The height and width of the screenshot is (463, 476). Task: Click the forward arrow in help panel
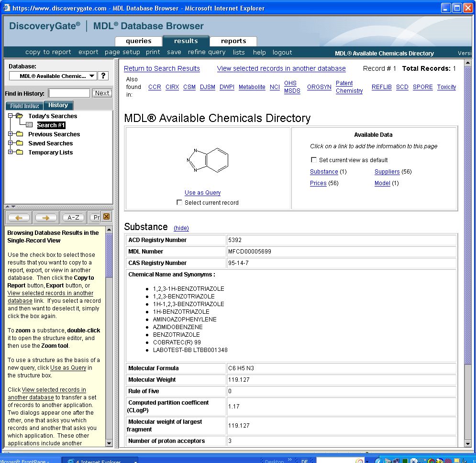(x=45, y=218)
